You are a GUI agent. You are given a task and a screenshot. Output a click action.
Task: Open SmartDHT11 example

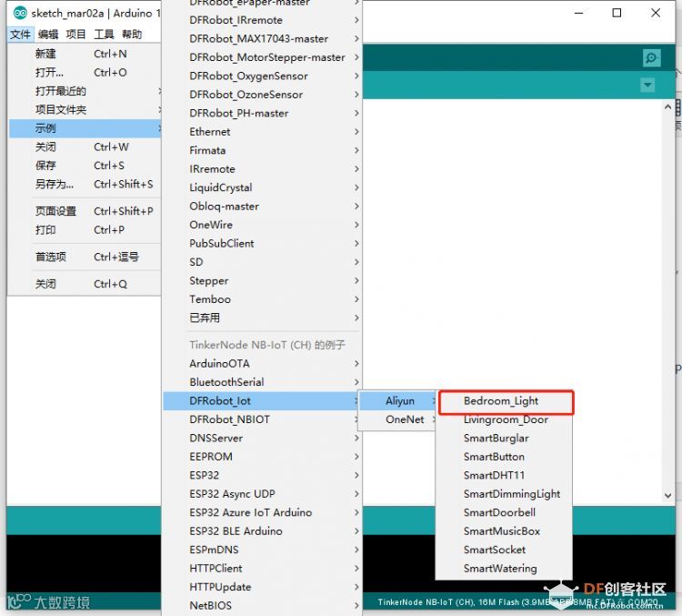505,475
